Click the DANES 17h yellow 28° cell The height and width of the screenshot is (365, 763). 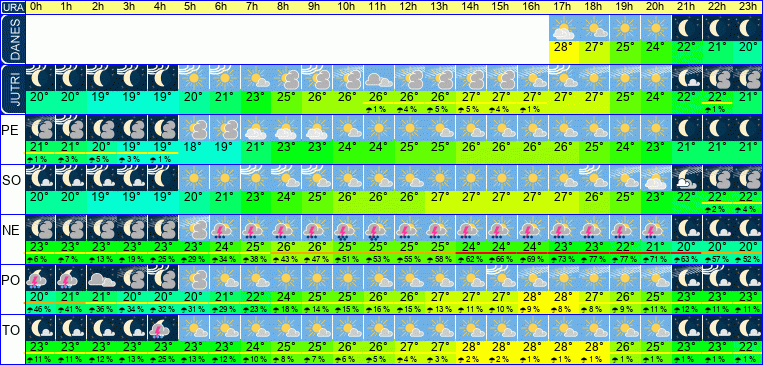563,52
